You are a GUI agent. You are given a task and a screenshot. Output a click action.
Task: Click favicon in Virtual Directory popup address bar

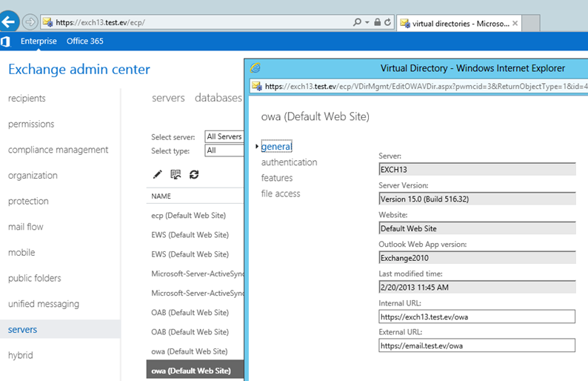(257, 86)
